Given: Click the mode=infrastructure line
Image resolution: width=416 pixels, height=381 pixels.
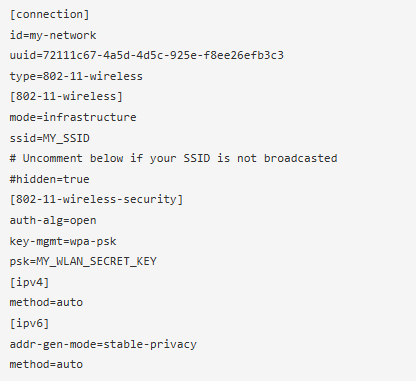Looking at the screenshot, I should (73, 117).
